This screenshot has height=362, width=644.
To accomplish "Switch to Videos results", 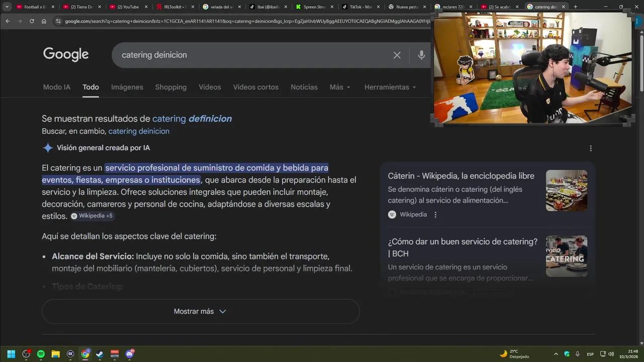I will click(210, 87).
